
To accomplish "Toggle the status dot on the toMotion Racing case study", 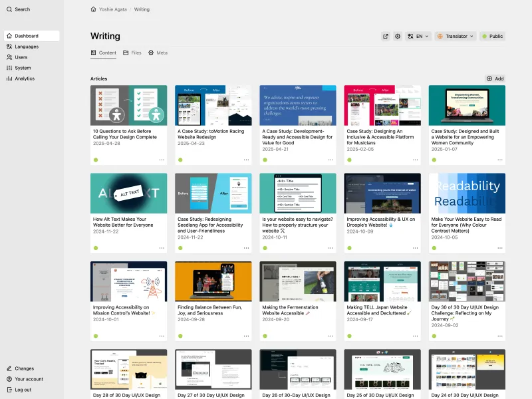I will coord(180,160).
